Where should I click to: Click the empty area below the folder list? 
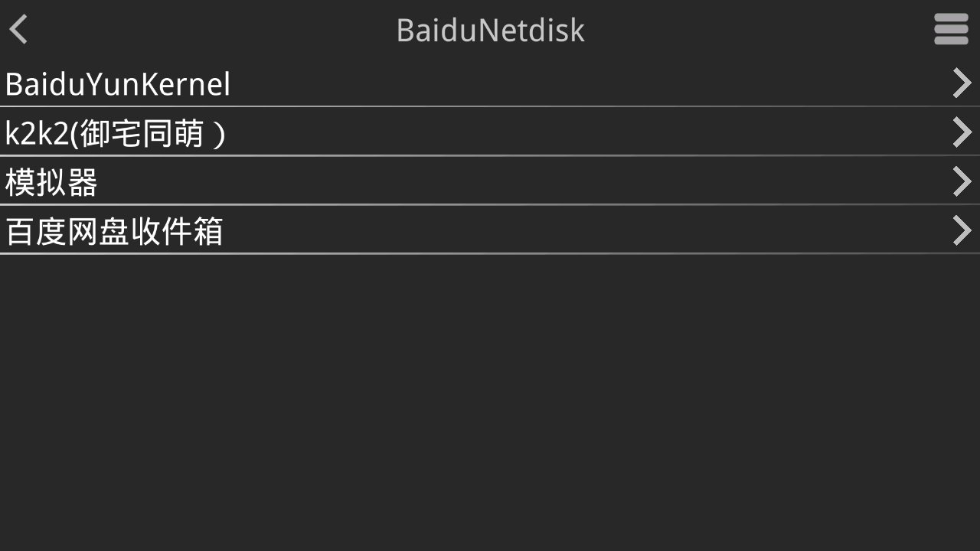click(x=490, y=398)
